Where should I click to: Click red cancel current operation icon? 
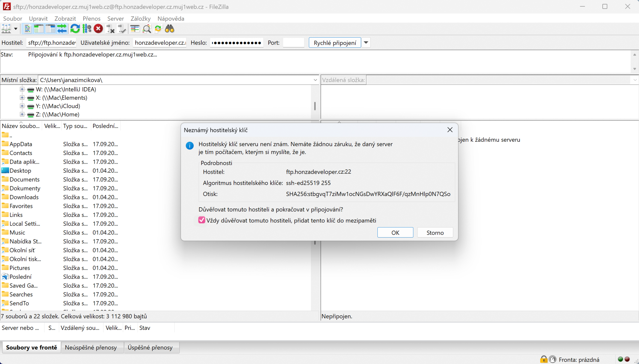(x=98, y=29)
